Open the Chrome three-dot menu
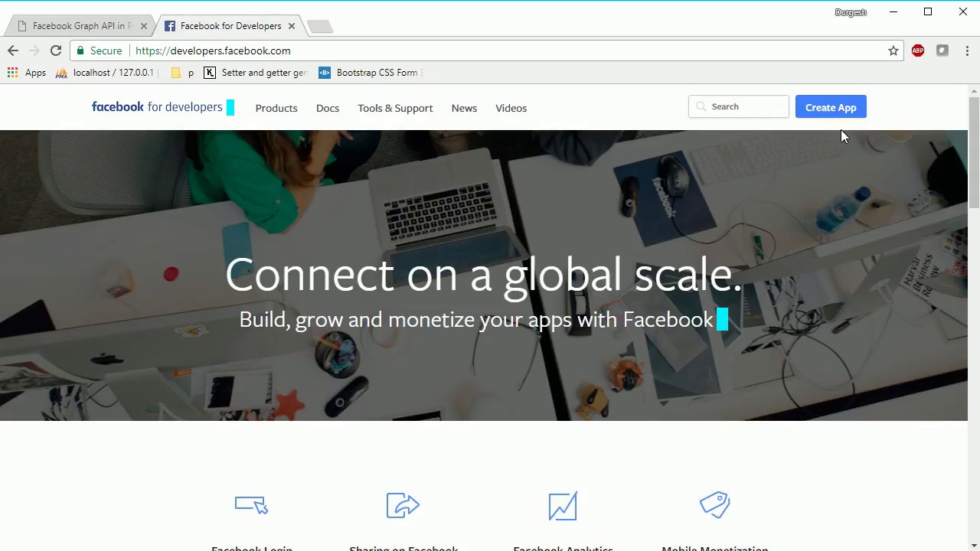The height and width of the screenshot is (551, 980). (x=968, y=51)
